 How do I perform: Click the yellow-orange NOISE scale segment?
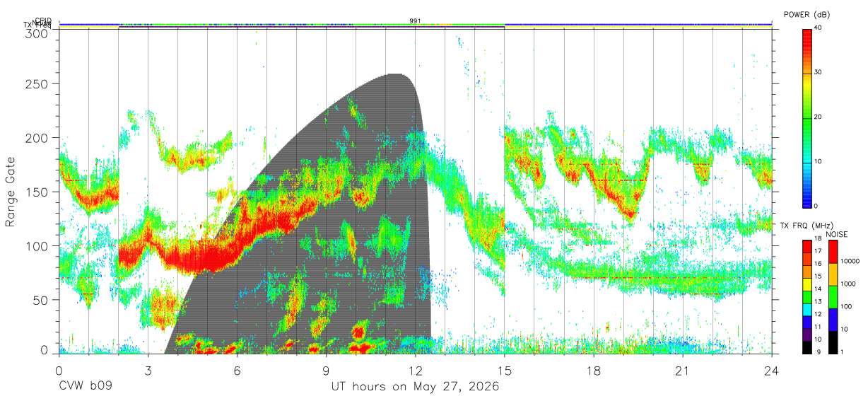pyautogui.click(x=833, y=274)
